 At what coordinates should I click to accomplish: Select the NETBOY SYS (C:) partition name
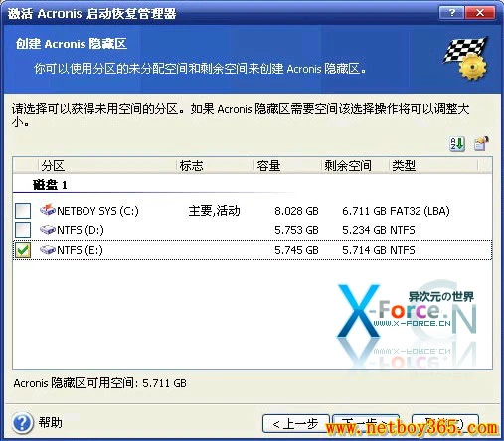point(97,211)
